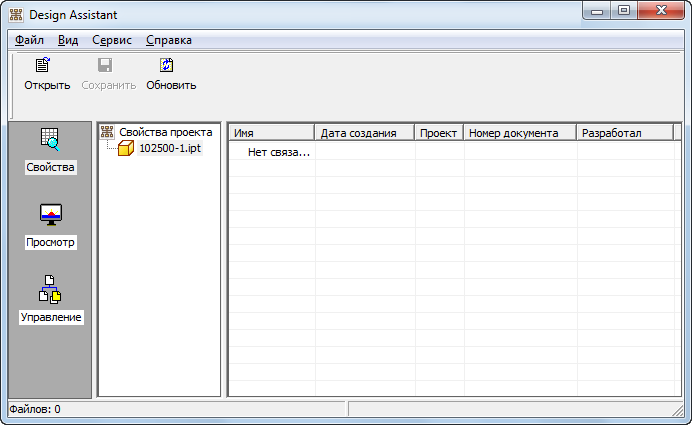Click the Просмотр label in sidebar

coord(50,242)
